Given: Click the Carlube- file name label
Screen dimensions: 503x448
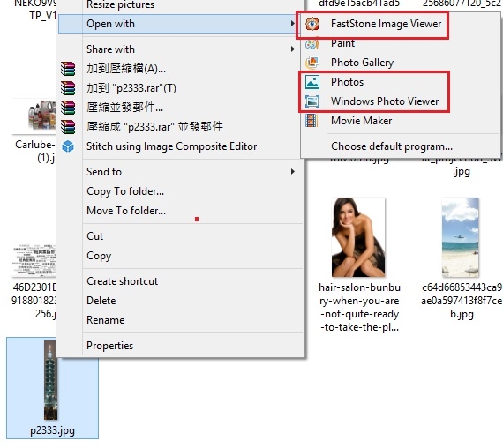Looking at the screenshot, I should [35, 151].
